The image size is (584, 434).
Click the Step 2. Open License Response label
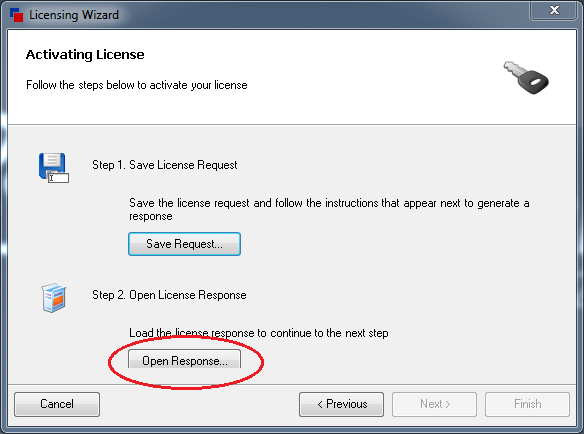coord(169,295)
